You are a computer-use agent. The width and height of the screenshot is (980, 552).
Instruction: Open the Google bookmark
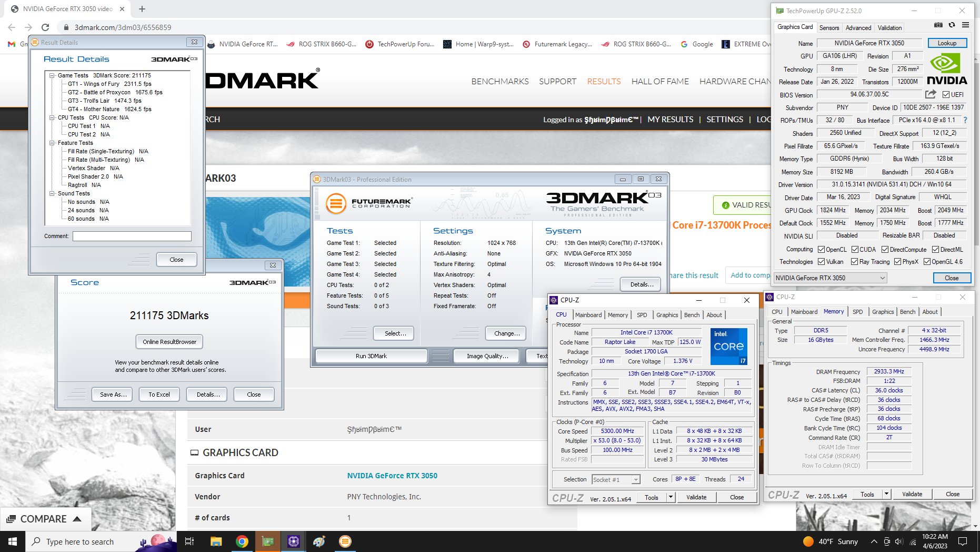click(697, 44)
